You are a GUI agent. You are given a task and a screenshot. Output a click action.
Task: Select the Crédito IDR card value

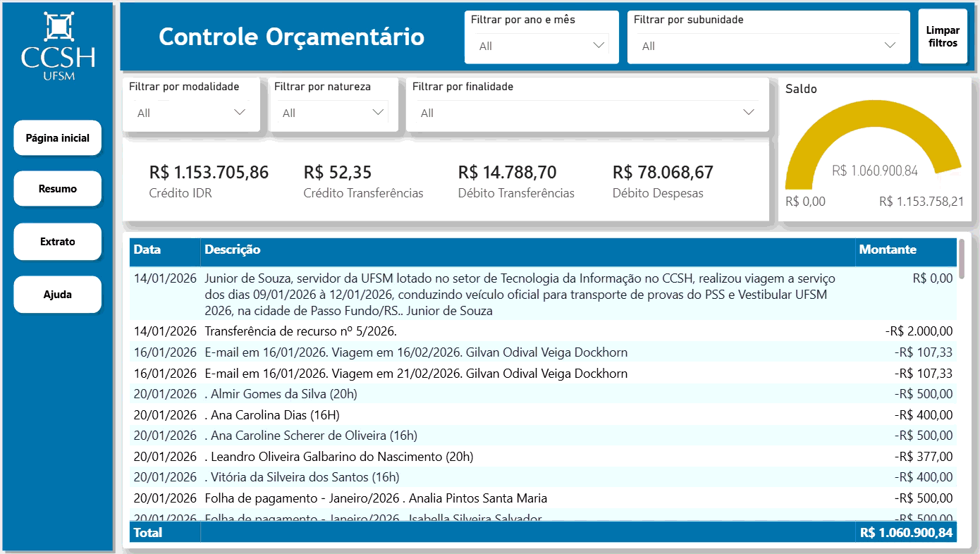209,173
